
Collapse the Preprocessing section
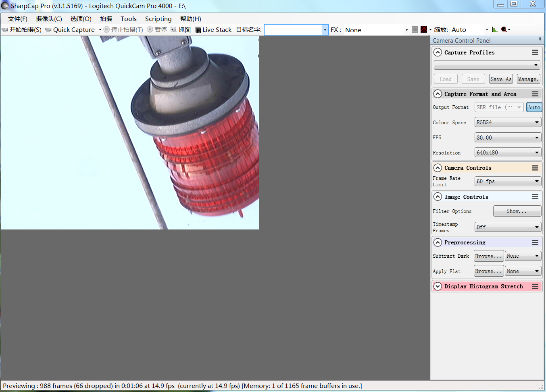click(438, 242)
